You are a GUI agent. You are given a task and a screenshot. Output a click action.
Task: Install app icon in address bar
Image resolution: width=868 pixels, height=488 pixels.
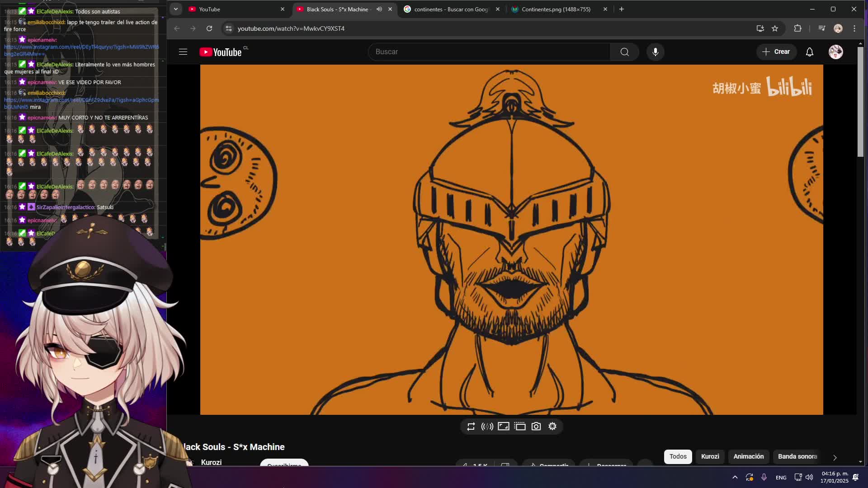coord(760,28)
